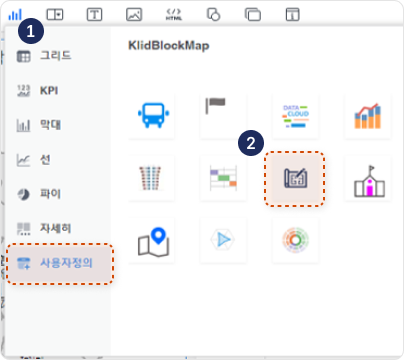
Task: Open the chart visualization toolbar icon
Action: (15, 15)
